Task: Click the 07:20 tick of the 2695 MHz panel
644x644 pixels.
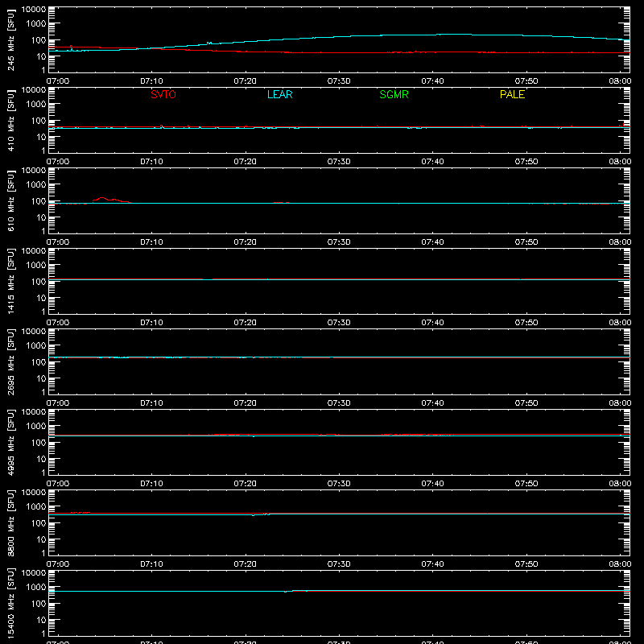Action: click(246, 403)
